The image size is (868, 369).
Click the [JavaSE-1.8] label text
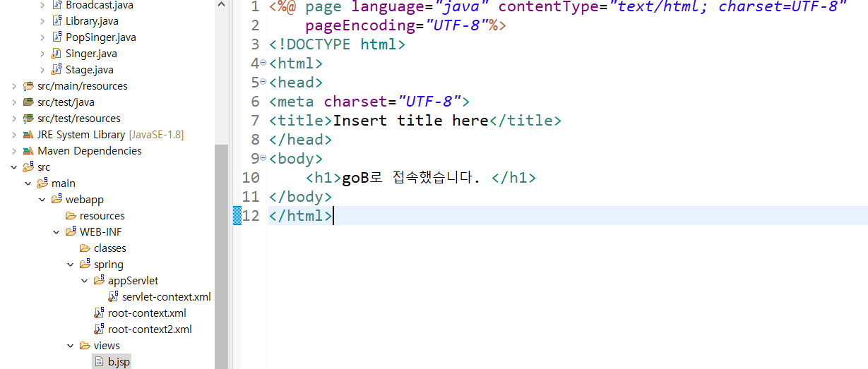[x=156, y=134]
